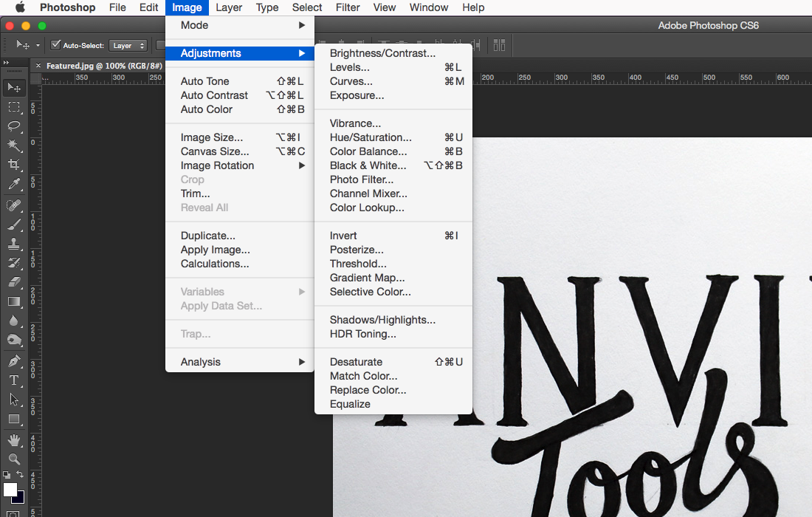812x517 pixels.
Task: Select the Rectangle shape tool
Action: [14, 419]
